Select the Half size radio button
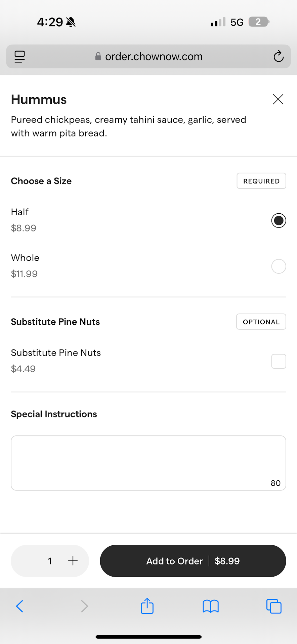 (279, 220)
